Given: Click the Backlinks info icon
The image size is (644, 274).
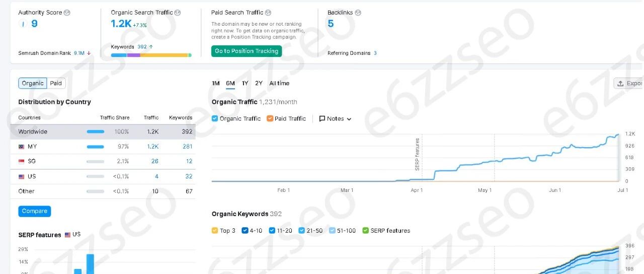Looking at the screenshot, I should (358, 13).
